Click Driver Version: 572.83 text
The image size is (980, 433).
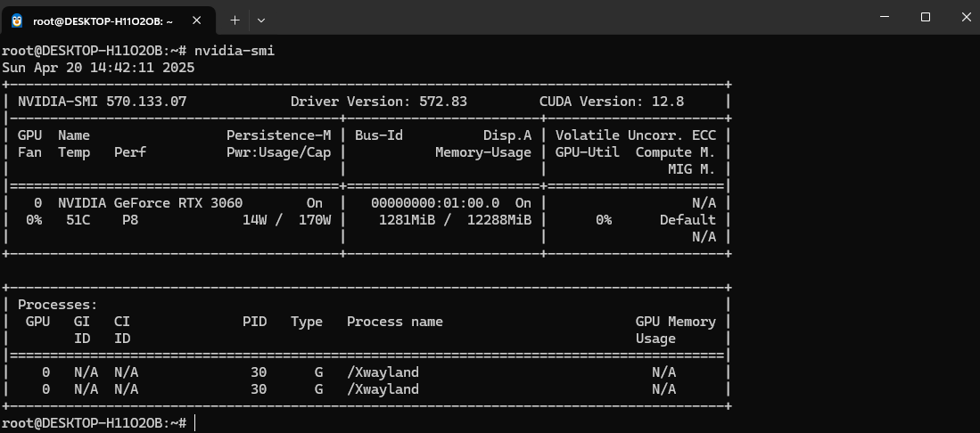379,102
